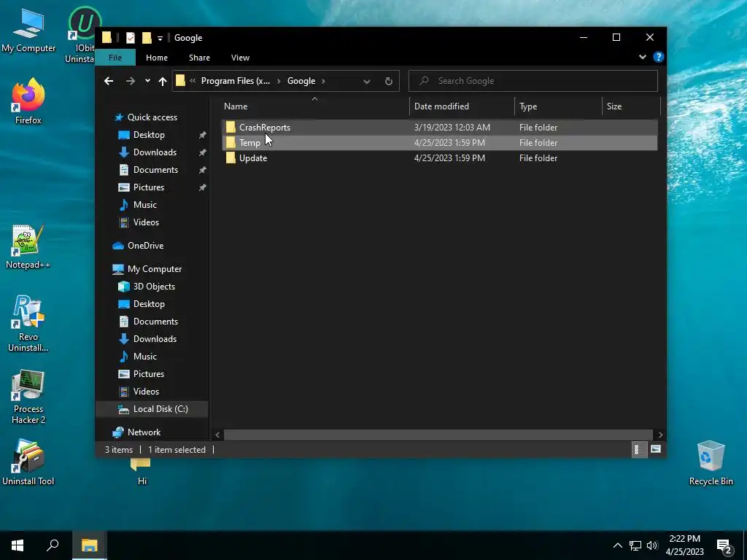Viewport: 747px width, 560px height.
Task: Sort by Name column header
Action: [x=314, y=106]
